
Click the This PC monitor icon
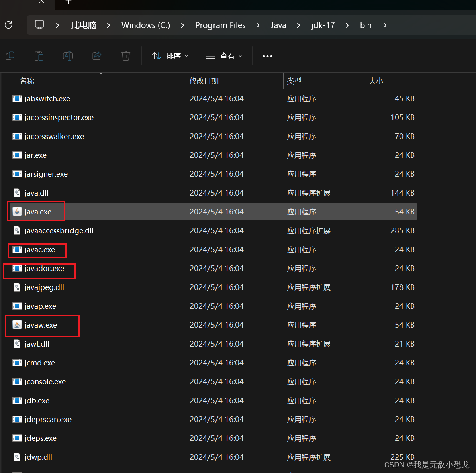[39, 24]
